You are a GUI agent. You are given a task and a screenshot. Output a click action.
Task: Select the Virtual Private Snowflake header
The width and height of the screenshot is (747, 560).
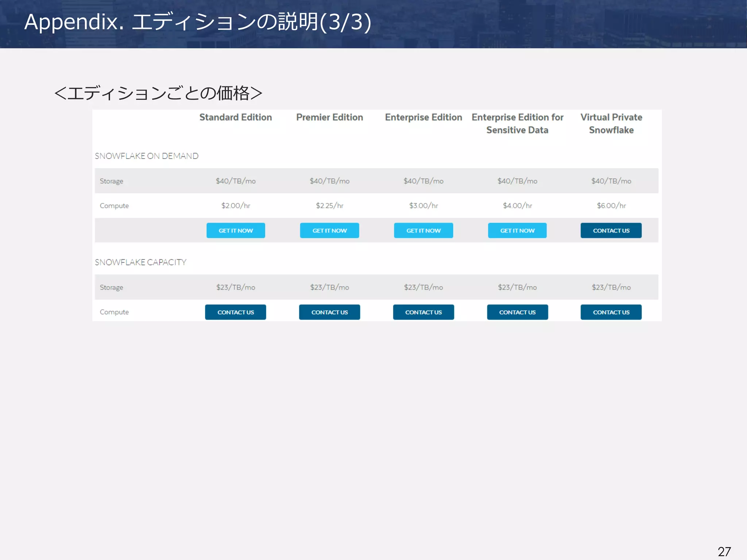click(x=611, y=124)
